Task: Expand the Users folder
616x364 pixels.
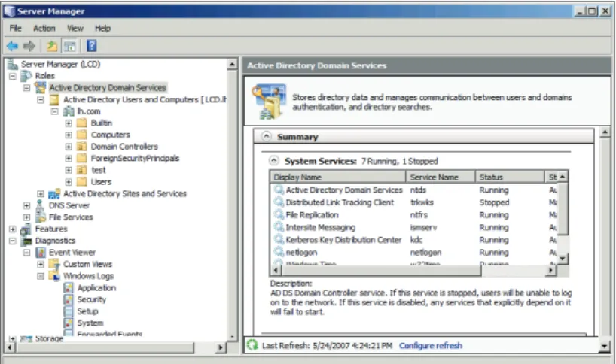Action: pyautogui.click(x=69, y=182)
